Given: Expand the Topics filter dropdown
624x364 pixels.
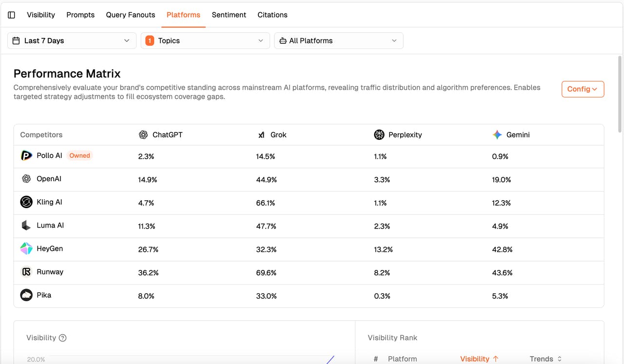Looking at the screenshot, I should 205,41.
